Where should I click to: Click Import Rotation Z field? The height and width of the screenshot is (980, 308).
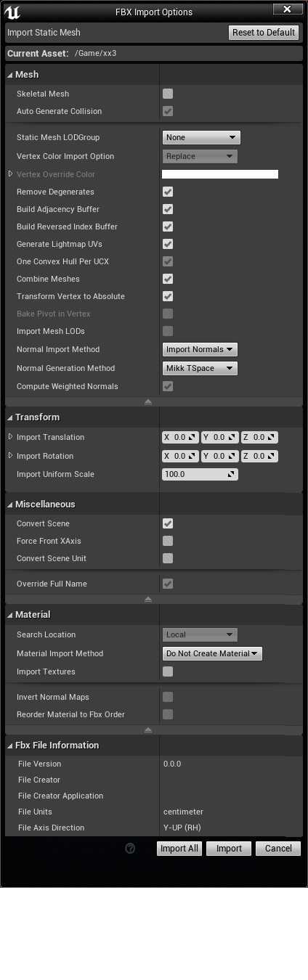click(x=259, y=456)
